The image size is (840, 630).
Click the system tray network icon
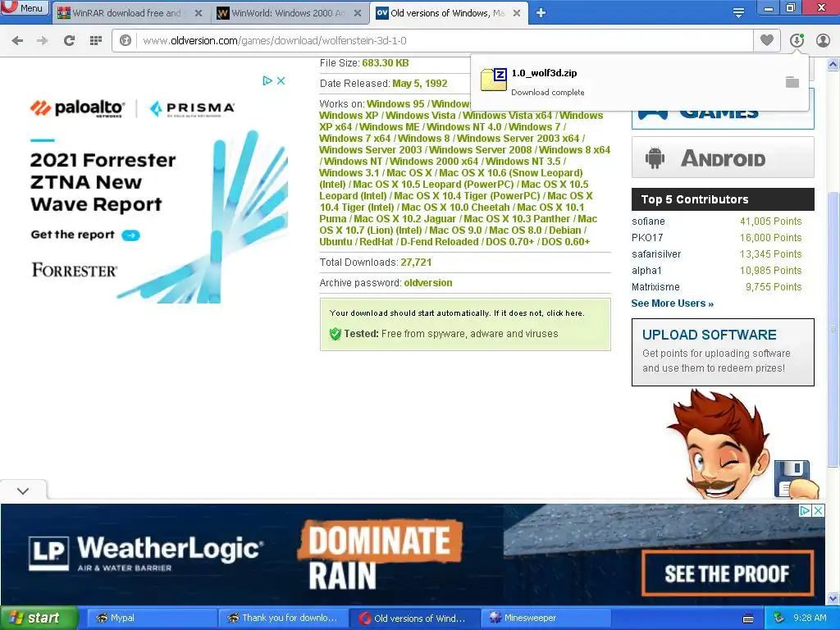point(779,618)
